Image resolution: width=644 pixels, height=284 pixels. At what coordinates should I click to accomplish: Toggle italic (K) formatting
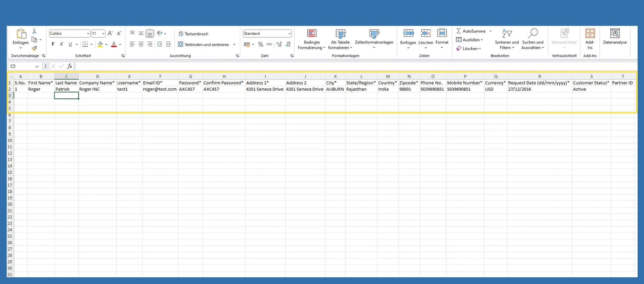pyautogui.click(x=61, y=44)
